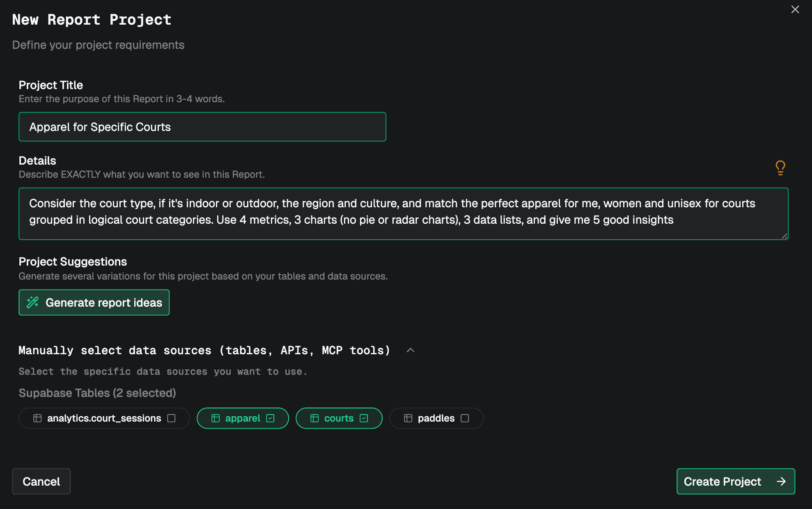Click the Project Title input field
Screen dimensions: 812x509
[202, 127]
